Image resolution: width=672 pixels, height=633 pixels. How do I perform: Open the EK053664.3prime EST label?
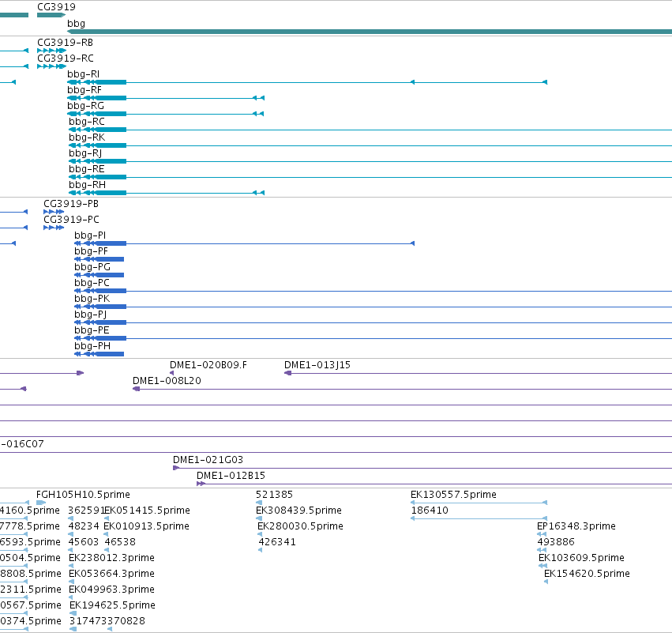tap(111, 574)
